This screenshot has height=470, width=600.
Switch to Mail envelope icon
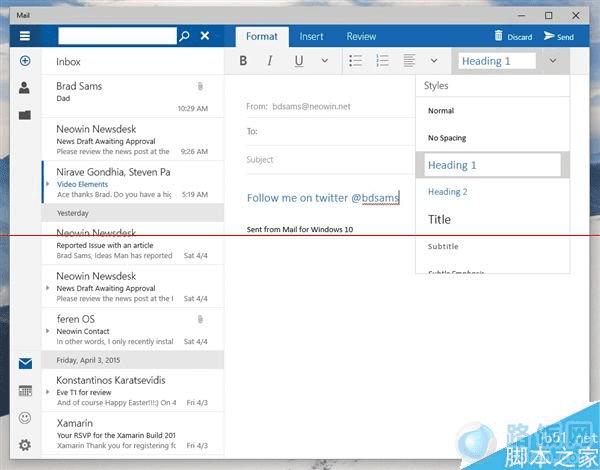click(25, 363)
